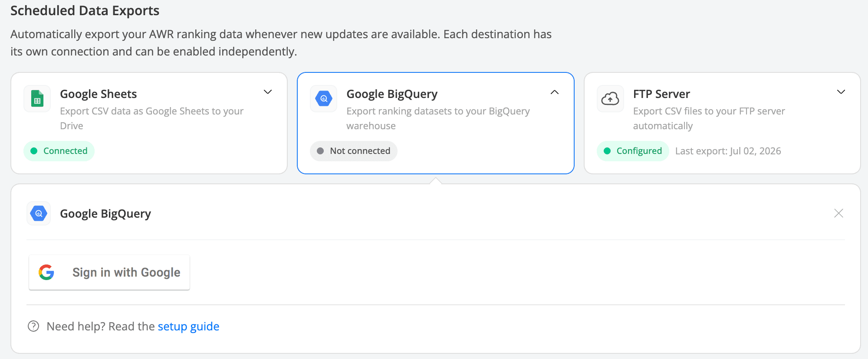The height and width of the screenshot is (359, 868).
Task: Click the 'Automatically export your AWR ranking data' paragraph
Action: click(281, 42)
